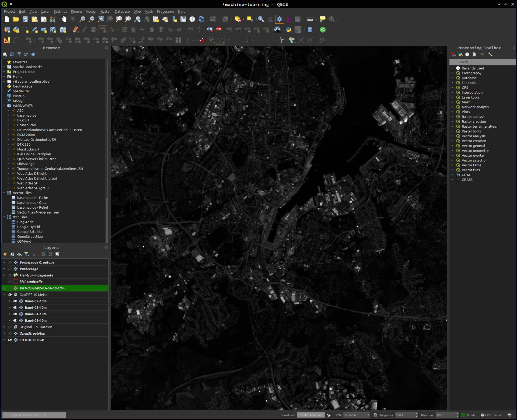This screenshot has width=517, height=420.
Task: Click the Processing Toolbox options wrench
Action: [490, 54]
